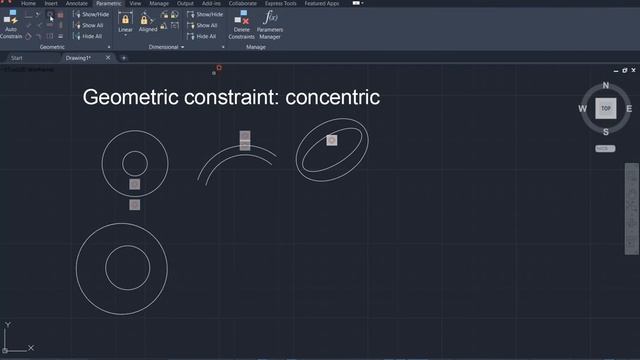Click N on the ViewCube compass
Screen dimensions: 640x360
[606, 85]
